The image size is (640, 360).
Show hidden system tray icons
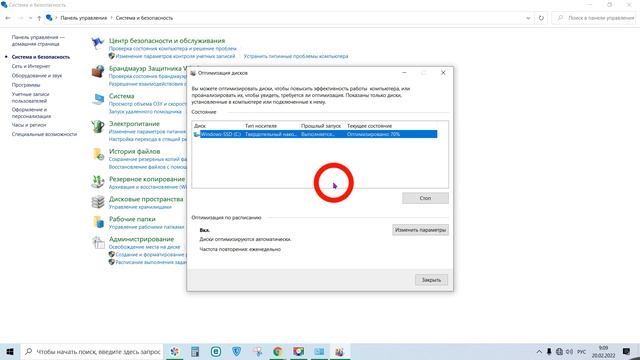(539, 351)
